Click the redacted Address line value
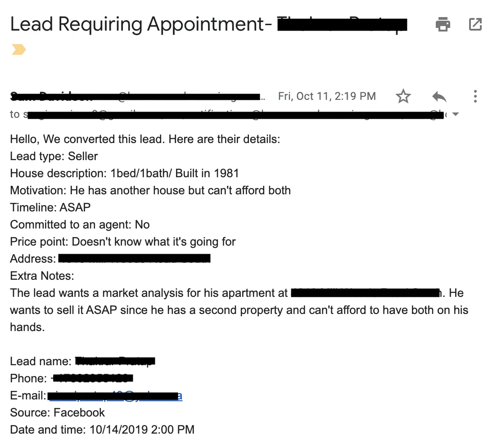Screen dimensions: 488x448 [x=135, y=258]
